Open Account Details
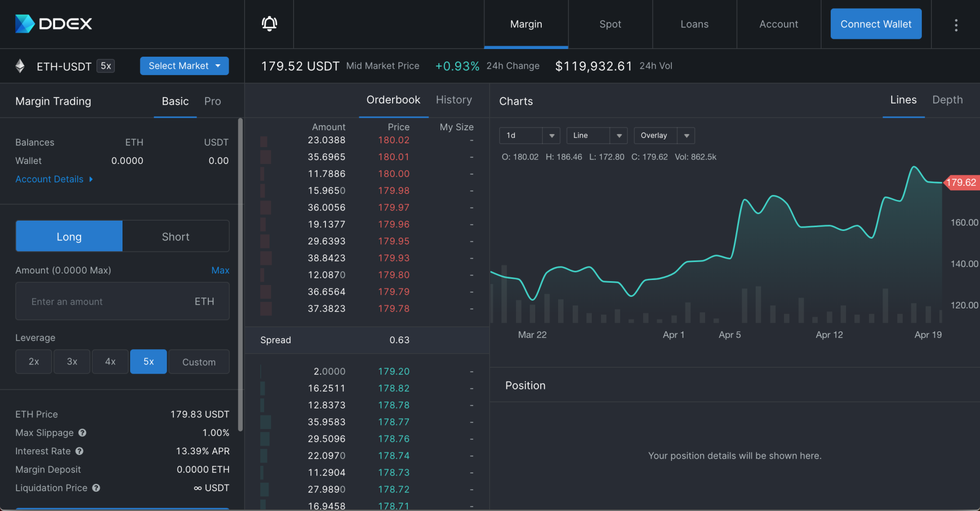This screenshot has height=511, width=980. tap(50, 179)
